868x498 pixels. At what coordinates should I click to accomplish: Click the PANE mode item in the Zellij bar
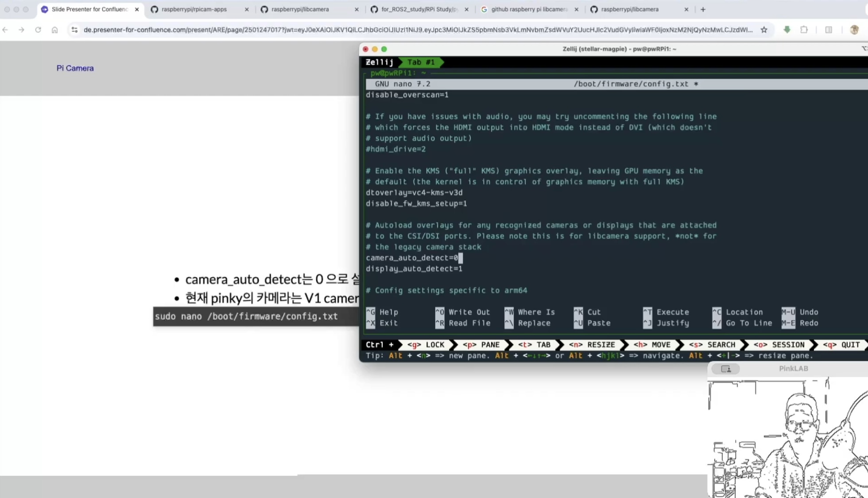click(481, 345)
